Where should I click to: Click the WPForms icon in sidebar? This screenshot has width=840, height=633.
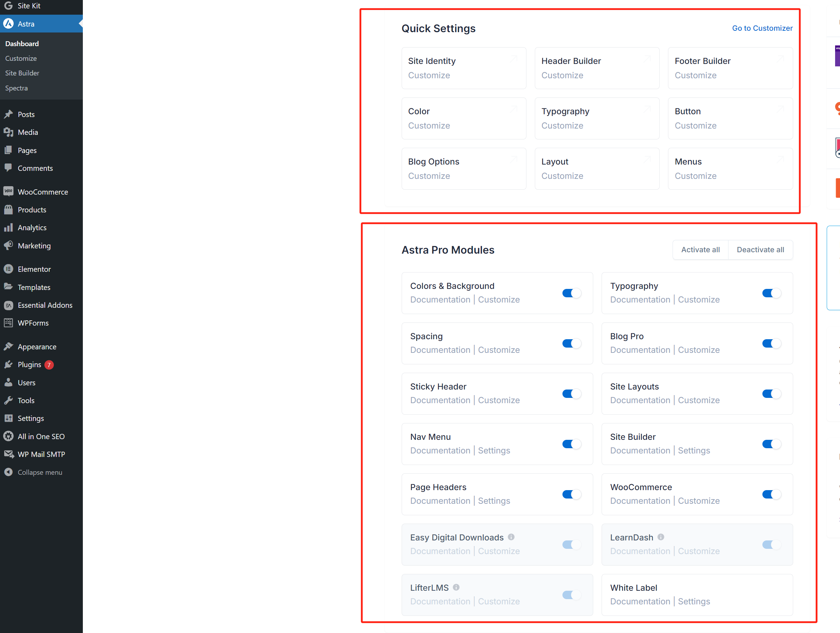pyautogui.click(x=8, y=323)
